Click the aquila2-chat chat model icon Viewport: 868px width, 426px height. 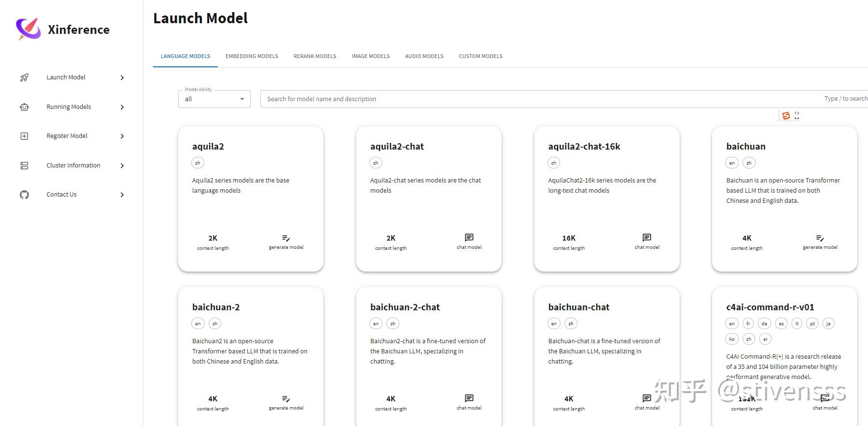469,238
